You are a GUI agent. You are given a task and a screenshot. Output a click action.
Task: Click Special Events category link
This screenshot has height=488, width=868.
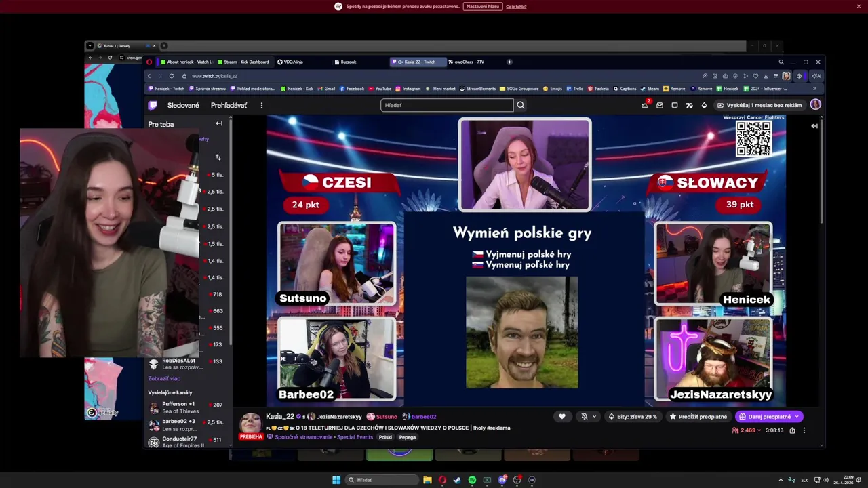(x=355, y=437)
